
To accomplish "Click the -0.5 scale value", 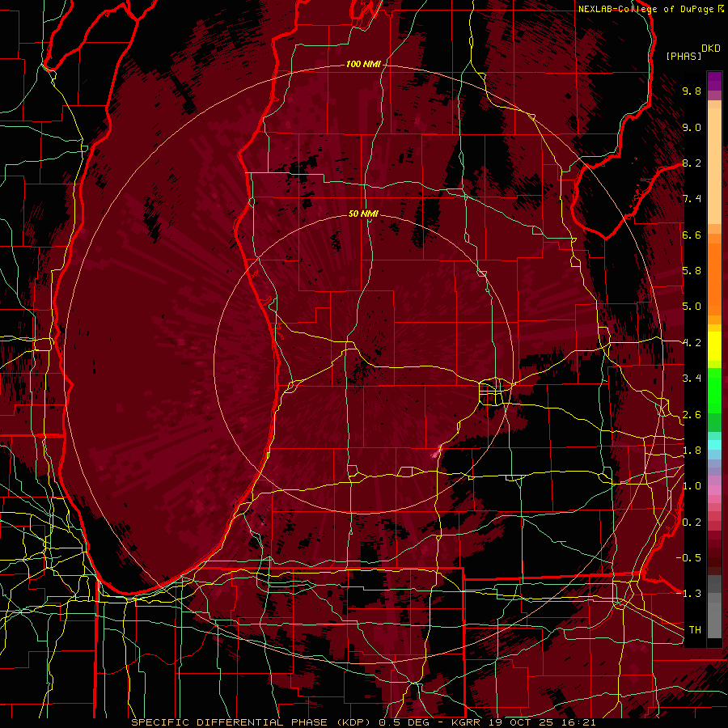I will [x=688, y=557].
